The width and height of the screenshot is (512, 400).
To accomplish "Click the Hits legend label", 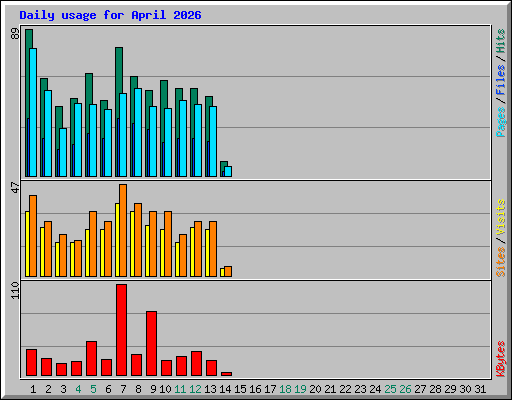I will point(501,41).
